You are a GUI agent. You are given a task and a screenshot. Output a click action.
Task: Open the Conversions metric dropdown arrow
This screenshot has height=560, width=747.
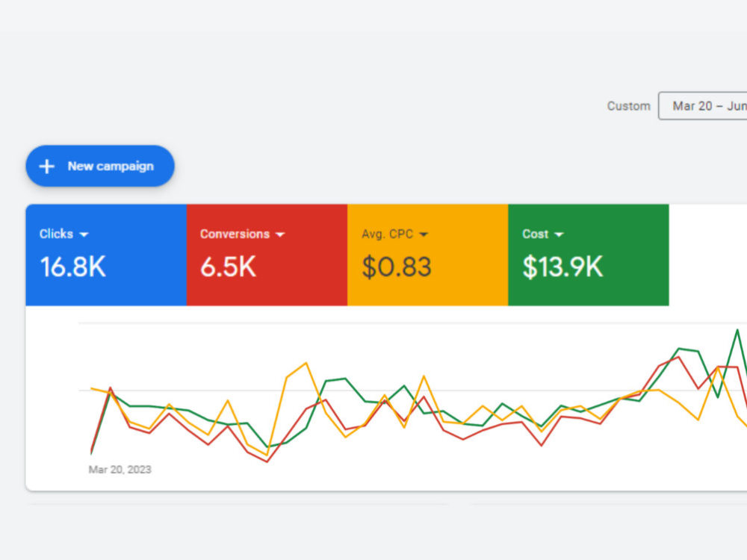(x=280, y=234)
